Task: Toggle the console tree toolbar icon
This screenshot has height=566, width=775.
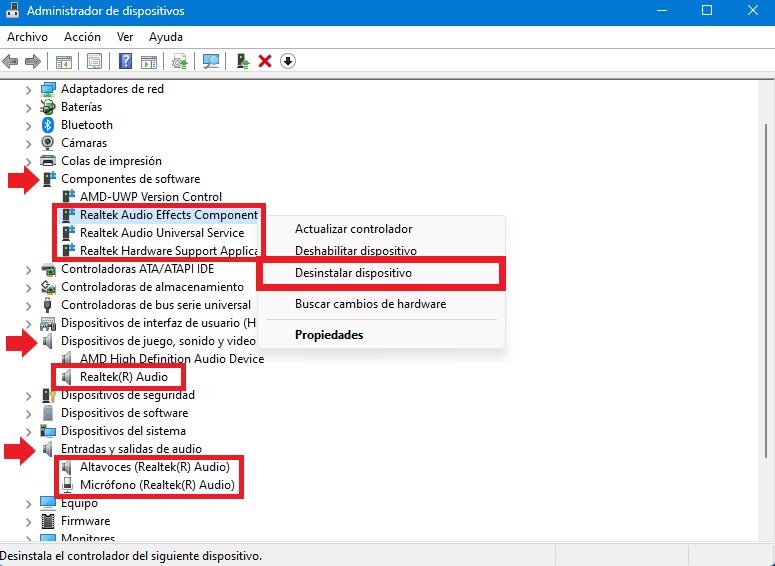Action: click(x=64, y=62)
